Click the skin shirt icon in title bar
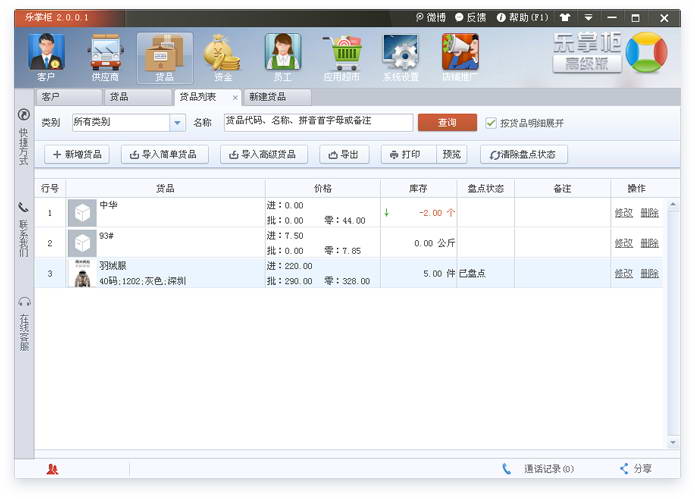 click(565, 18)
